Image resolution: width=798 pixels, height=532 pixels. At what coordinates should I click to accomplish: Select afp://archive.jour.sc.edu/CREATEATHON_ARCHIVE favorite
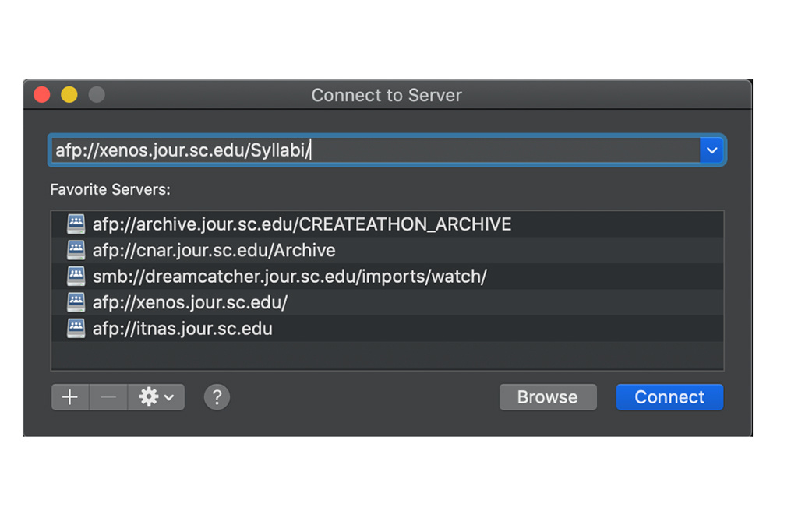point(302,224)
